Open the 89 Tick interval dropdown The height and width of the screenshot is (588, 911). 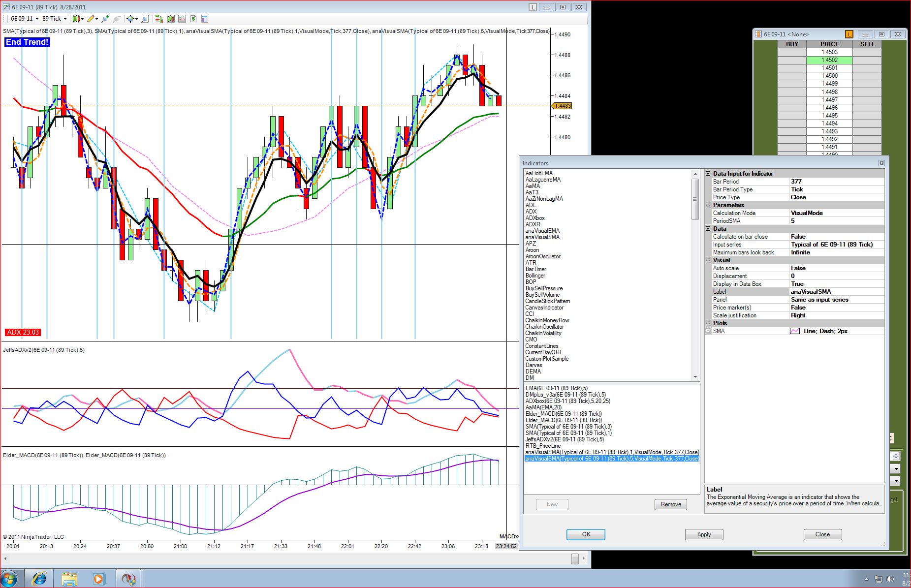point(54,19)
